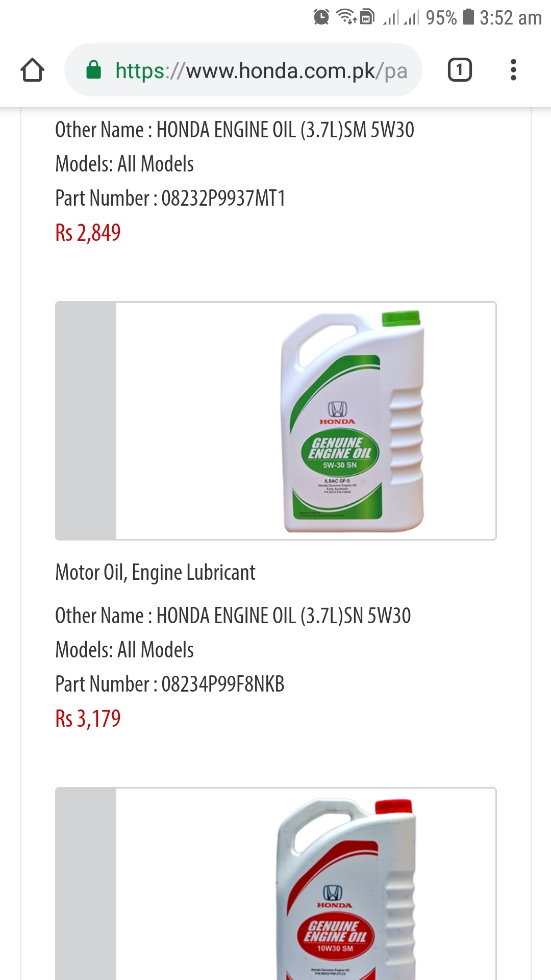Tap the Chrome home icon
The height and width of the screenshot is (980, 551).
pos(32,70)
